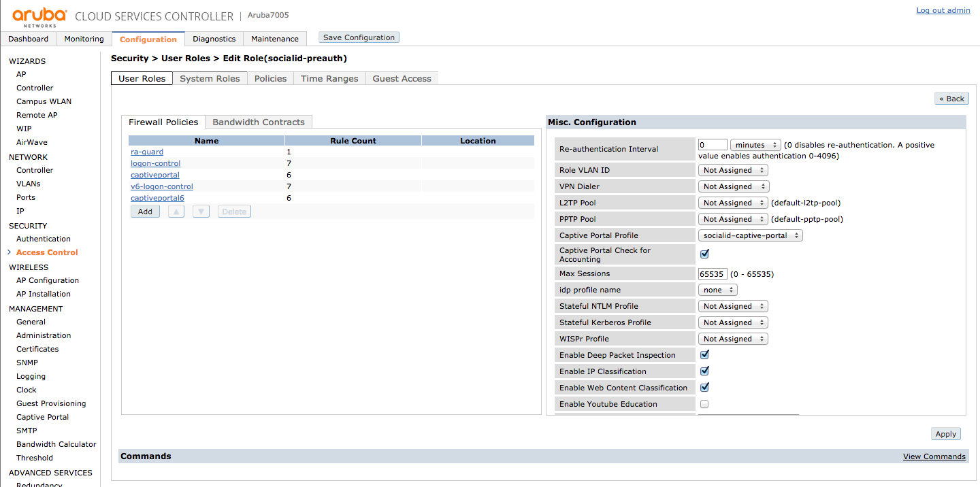Open the re-authentication minutes unit dropdown

[x=756, y=145]
